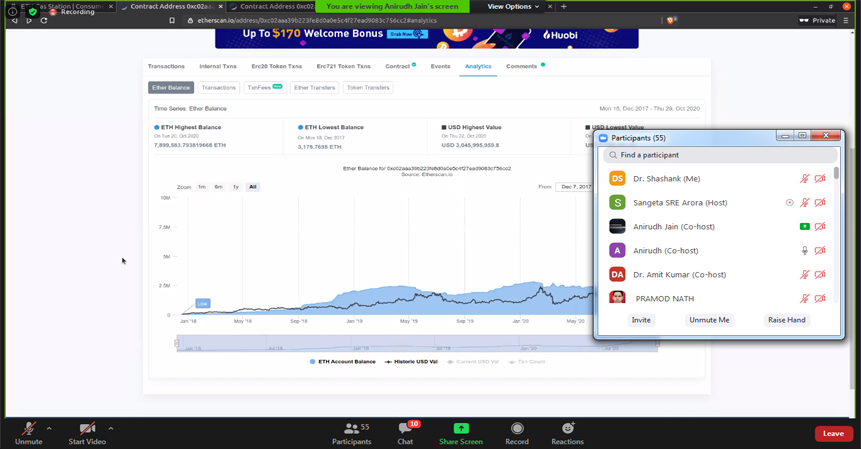Toggle ETH Account Balance legend series

[343, 362]
